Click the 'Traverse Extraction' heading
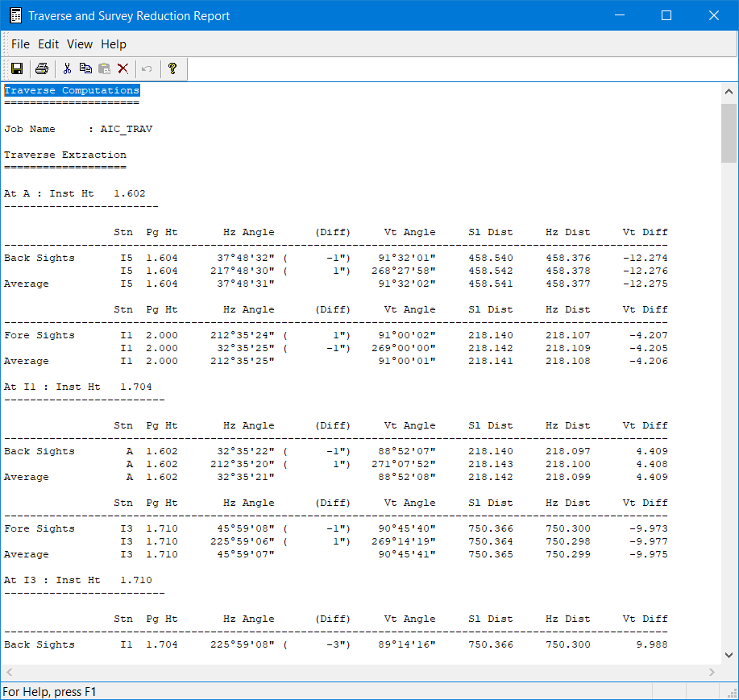The width and height of the screenshot is (739, 700). (65, 155)
